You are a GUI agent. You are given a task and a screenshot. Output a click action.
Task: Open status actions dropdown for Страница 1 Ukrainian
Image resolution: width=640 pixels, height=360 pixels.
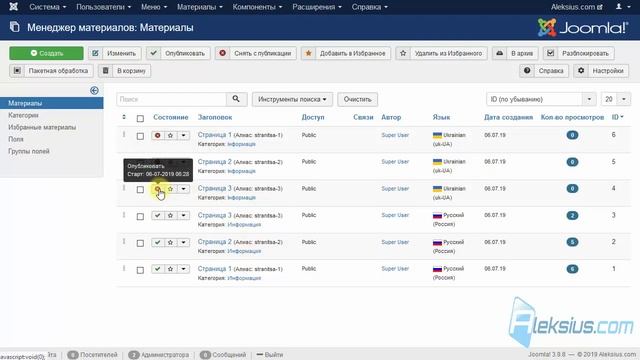[x=184, y=135]
